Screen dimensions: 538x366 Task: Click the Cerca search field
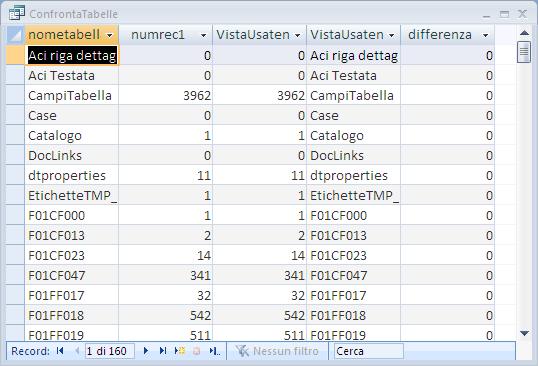pos(369,351)
